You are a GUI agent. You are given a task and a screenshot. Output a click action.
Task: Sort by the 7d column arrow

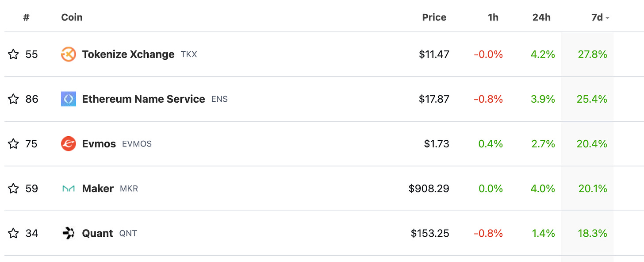(608, 18)
